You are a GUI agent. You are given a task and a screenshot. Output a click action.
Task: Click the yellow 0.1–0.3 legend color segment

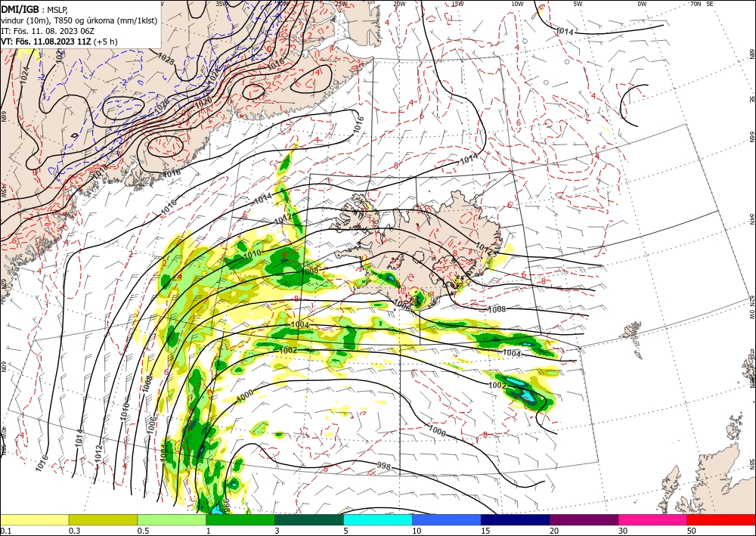tap(34, 519)
